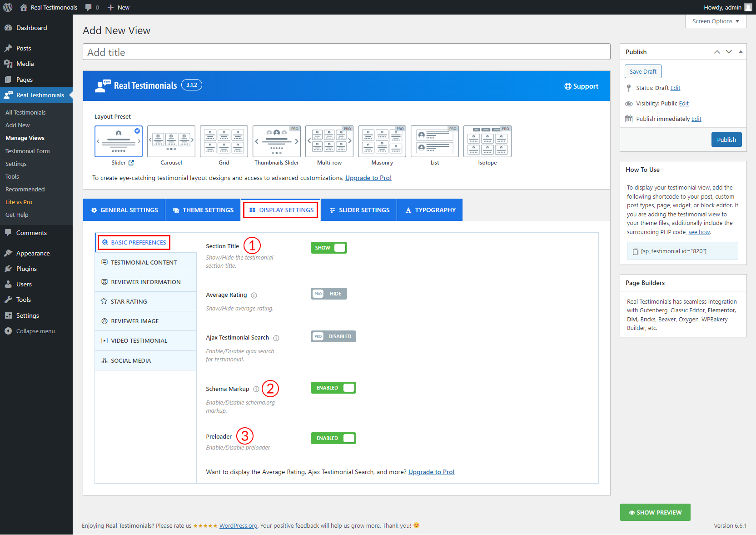Click the Dashboard gauge icon in sidebar
This screenshot has height=535, width=756.
coord(8,28)
